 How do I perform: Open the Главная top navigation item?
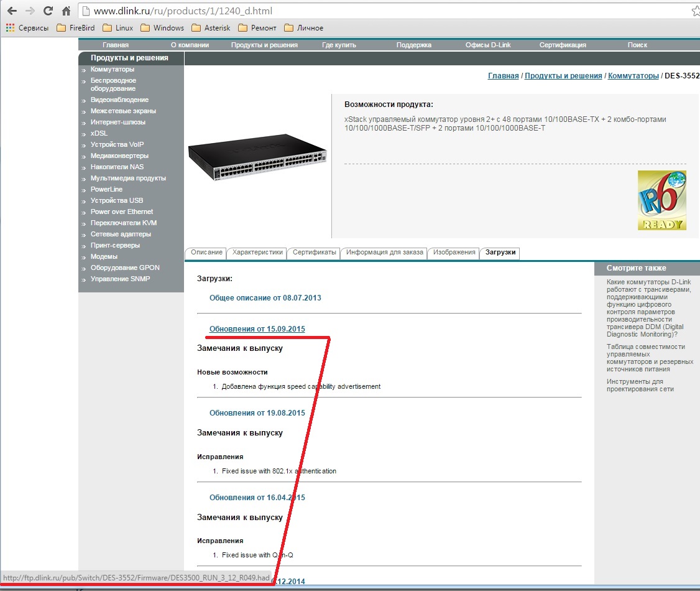pos(116,45)
